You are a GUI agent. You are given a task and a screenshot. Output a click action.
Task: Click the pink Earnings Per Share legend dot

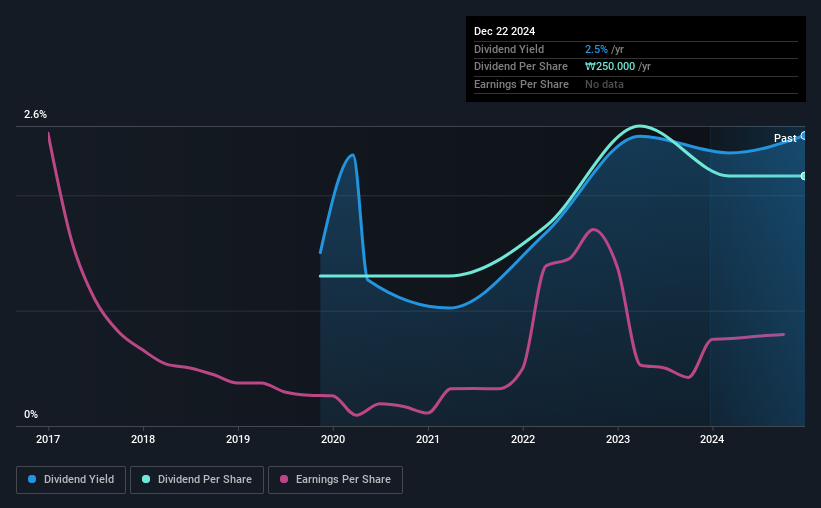(284, 479)
